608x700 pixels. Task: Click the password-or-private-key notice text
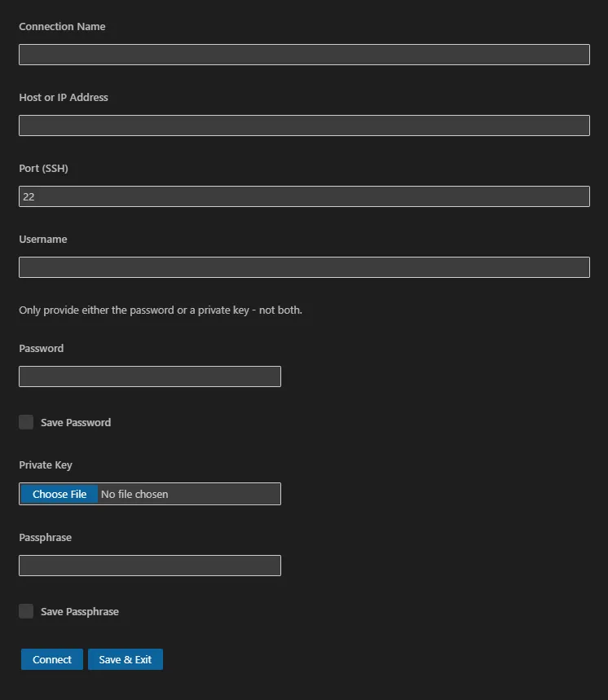(x=161, y=310)
